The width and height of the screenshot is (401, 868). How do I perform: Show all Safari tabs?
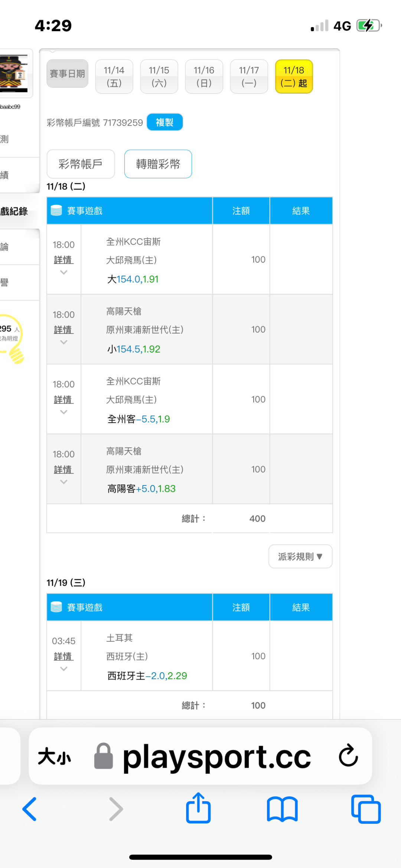[x=366, y=809]
